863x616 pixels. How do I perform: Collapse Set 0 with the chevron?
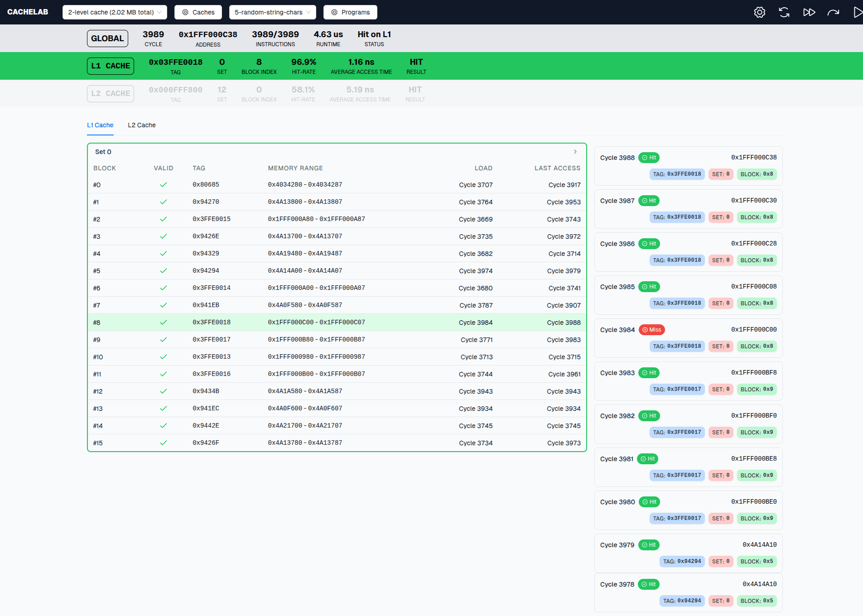[575, 152]
